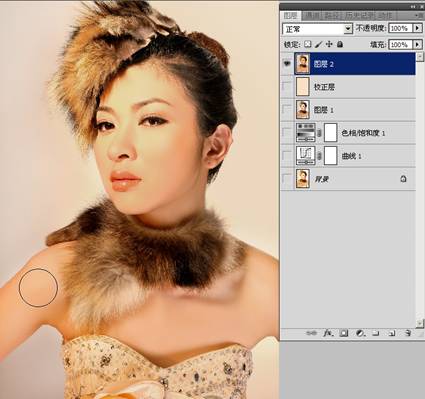The width and height of the screenshot is (425, 399).
Task: Click 填充 label
Action: 378,44
